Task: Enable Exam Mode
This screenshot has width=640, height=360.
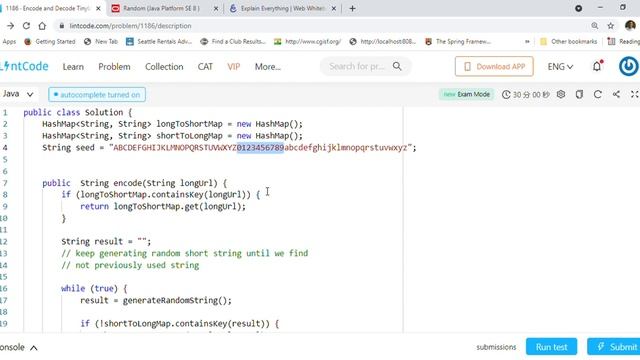Action: click(x=467, y=94)
